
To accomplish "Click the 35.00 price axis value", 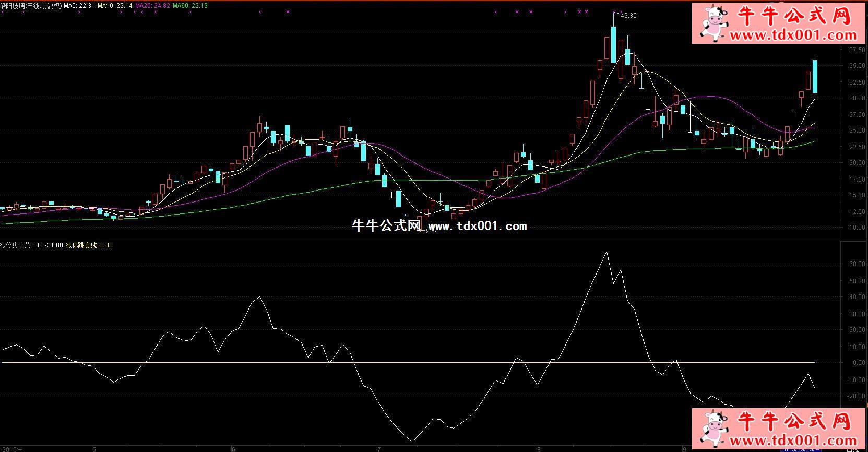I will click(857, 66).
